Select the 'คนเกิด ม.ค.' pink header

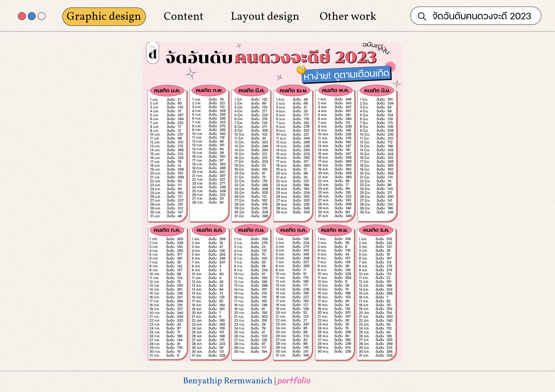[167, 91]
